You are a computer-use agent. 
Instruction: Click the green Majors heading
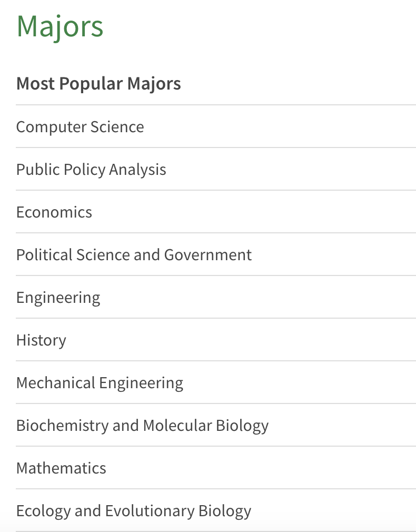point(60,27)
